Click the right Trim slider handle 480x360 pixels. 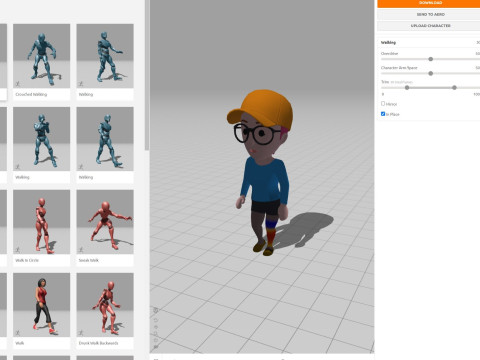click(454, 88)
